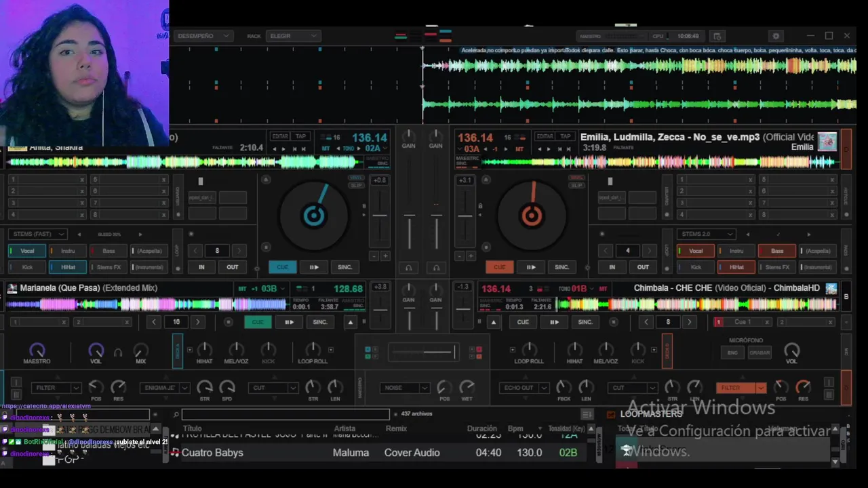Set loop IN on the right deck
Viewport: 868px width, 488px height.
[612, 267]
